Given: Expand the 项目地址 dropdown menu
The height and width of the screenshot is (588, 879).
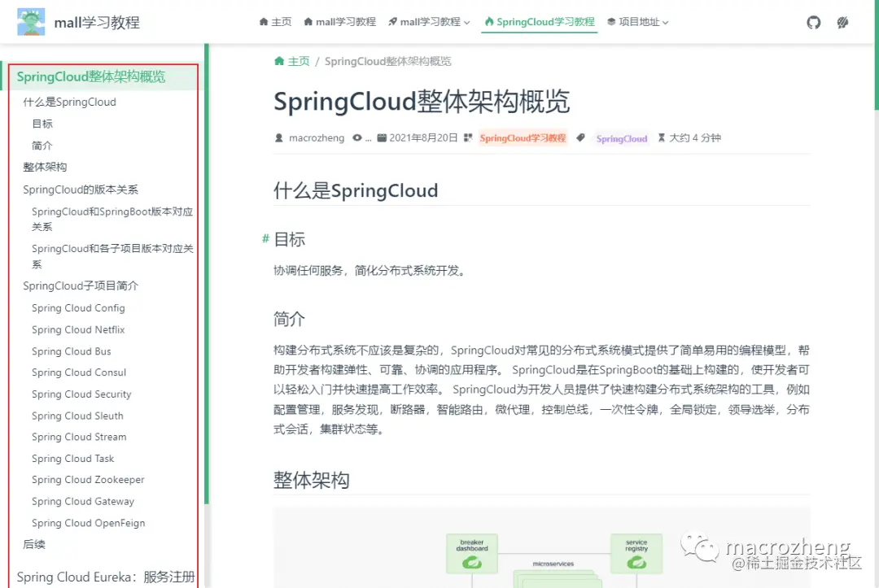Looking at the screenshot, I should pyautogui.click(x=638, y=22).
